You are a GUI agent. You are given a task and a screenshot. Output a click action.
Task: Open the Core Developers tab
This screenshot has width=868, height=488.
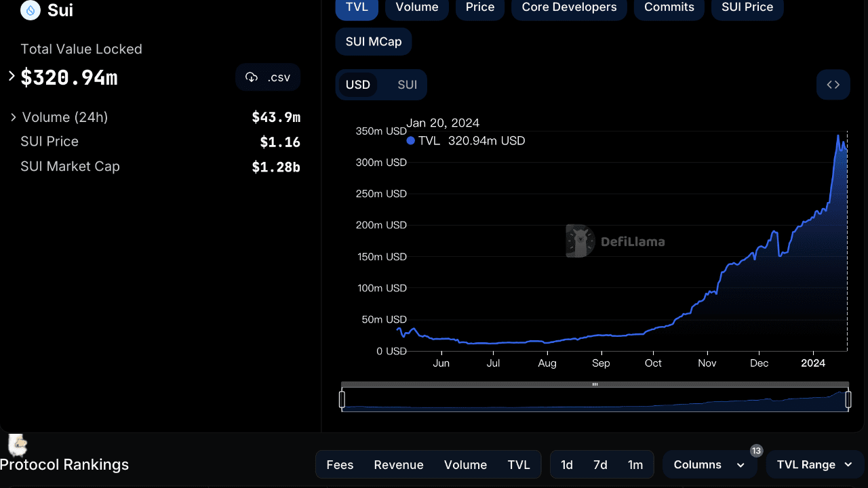click(x=569, y=7)
